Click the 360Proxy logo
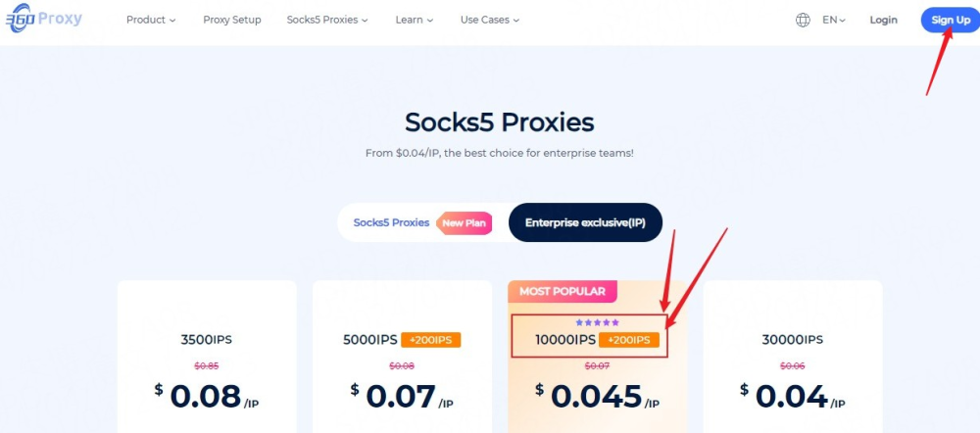The image size is (980, 433). tap(44, 20)
